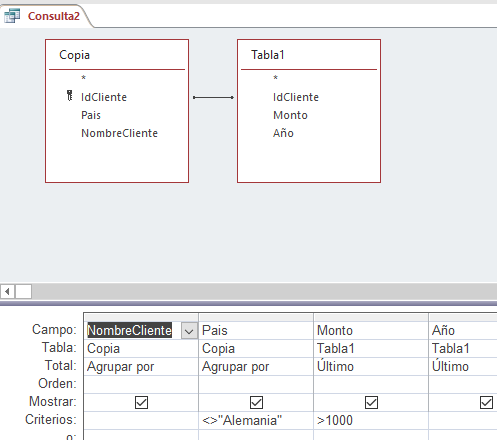Toggle Mostrar checkbox under Año column
The height and width of the screenshot is (440, 497).
[486, 402]
